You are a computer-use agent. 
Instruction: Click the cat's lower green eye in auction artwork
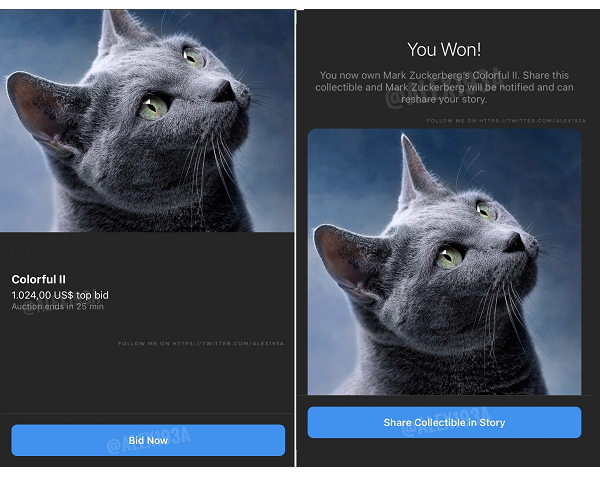(153, 107)
